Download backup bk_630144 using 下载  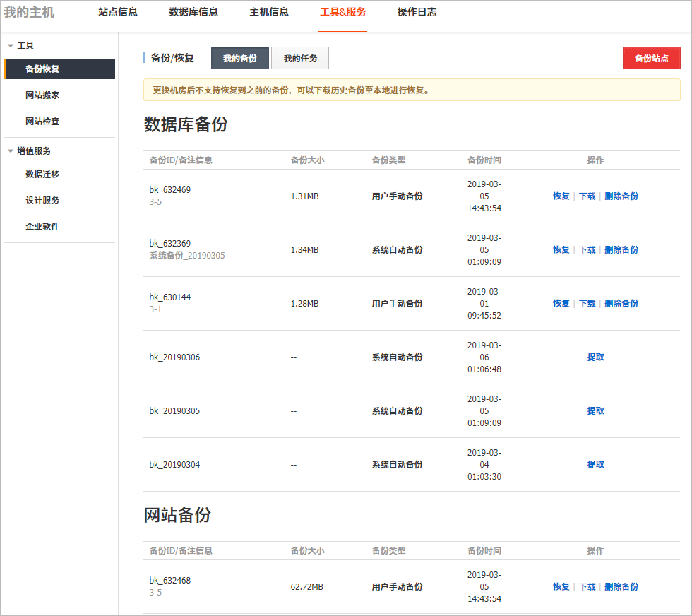[587, 303]
